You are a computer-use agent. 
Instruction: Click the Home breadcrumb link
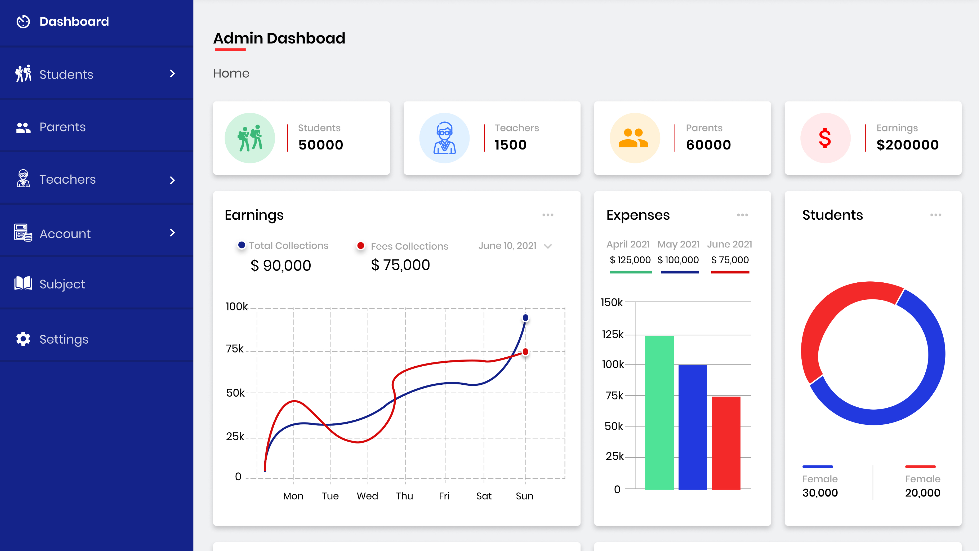[x=231, y=73]
